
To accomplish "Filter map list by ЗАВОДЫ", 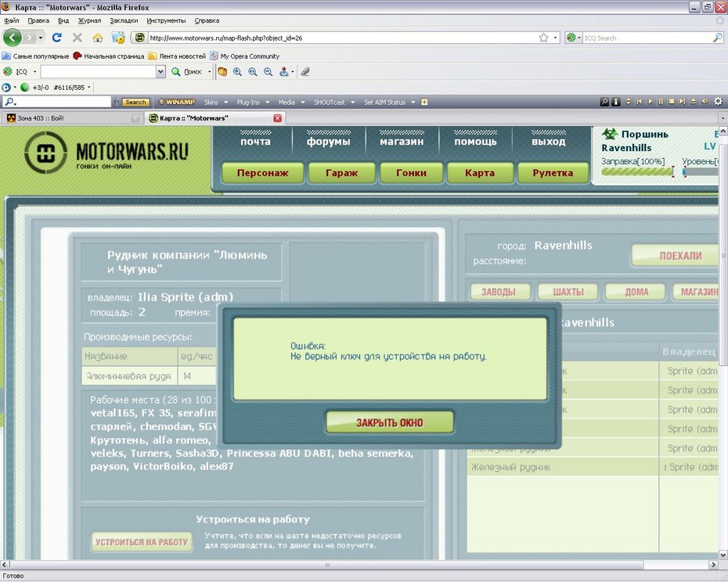I will [499, 292].
